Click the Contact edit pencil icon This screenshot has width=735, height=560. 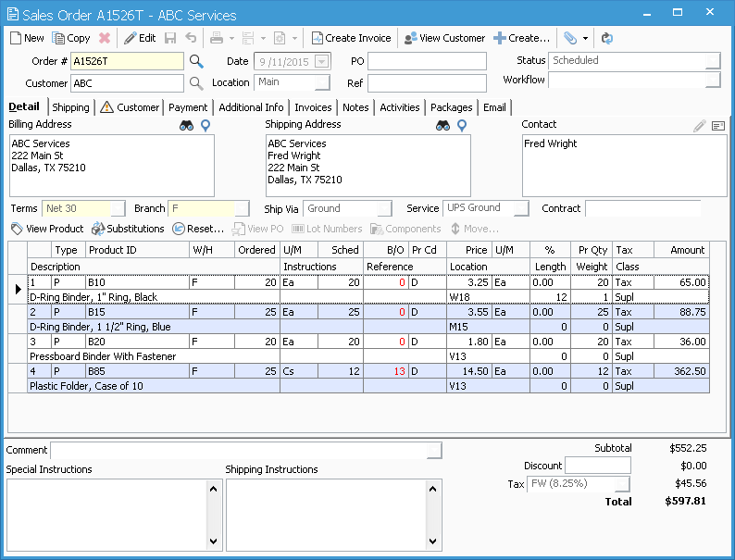pos(700,126)
